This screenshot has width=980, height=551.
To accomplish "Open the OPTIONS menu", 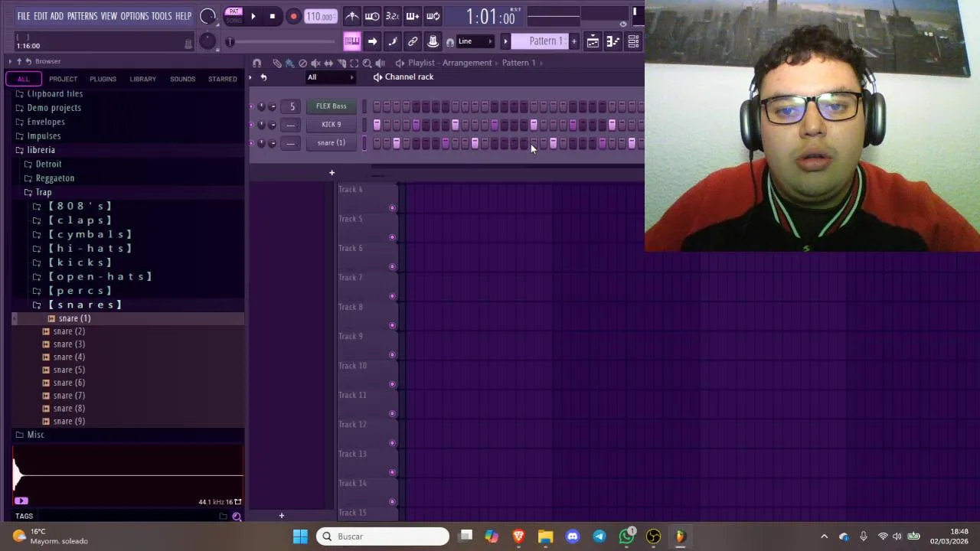I will [x=135, y=16].
